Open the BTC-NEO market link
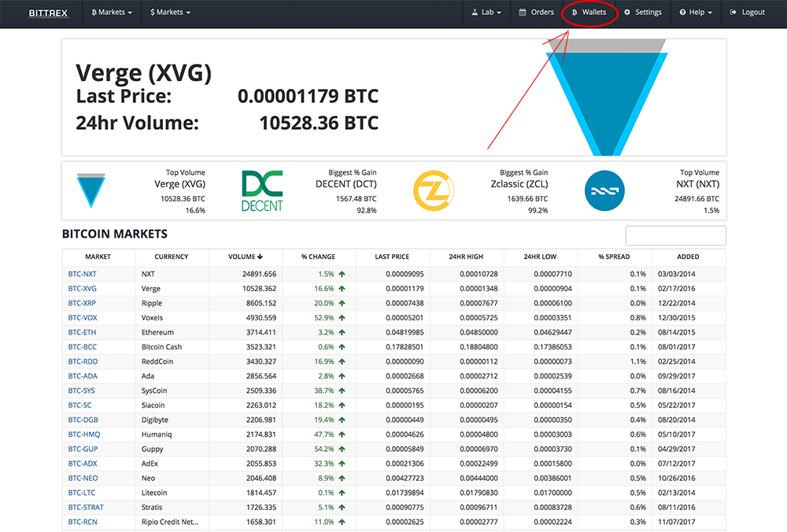 pos(83,478)
